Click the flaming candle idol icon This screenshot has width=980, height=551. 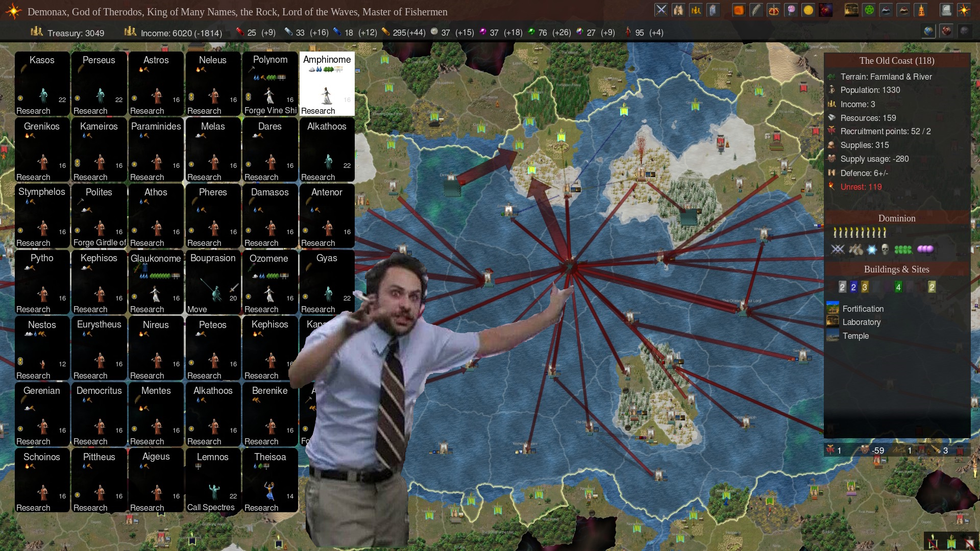click(921, 10)
